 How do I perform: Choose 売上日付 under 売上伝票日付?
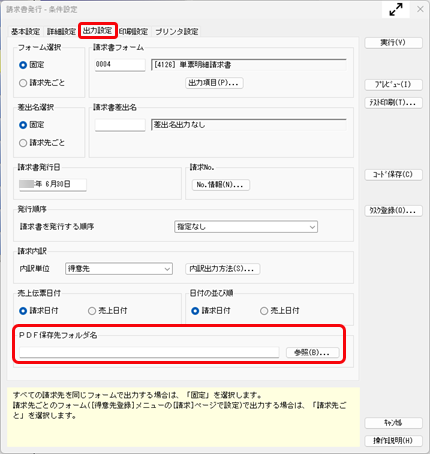tap(108, 311)
